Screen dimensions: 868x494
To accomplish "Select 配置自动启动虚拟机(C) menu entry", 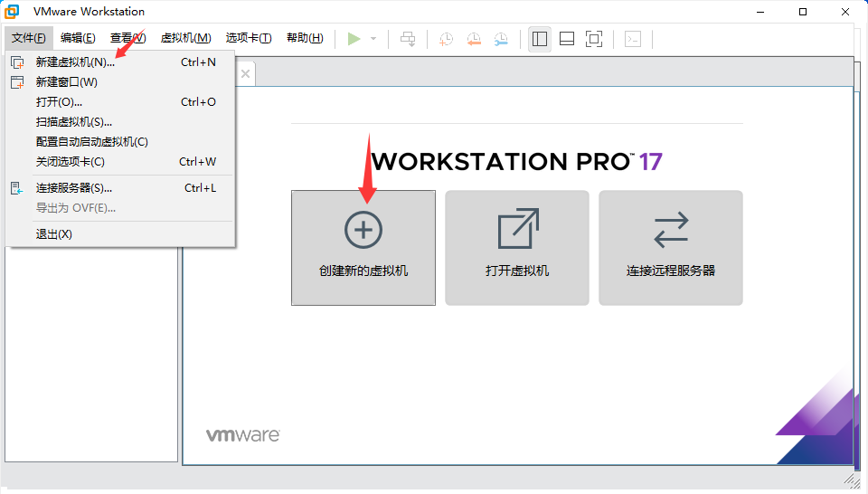I will [x=119, y=142].
